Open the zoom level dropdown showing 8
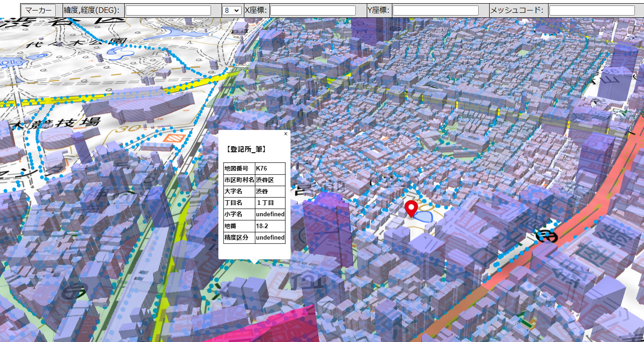Image resolution: width=644 pixels, height=342 pixels. click(x=232, y=10)
